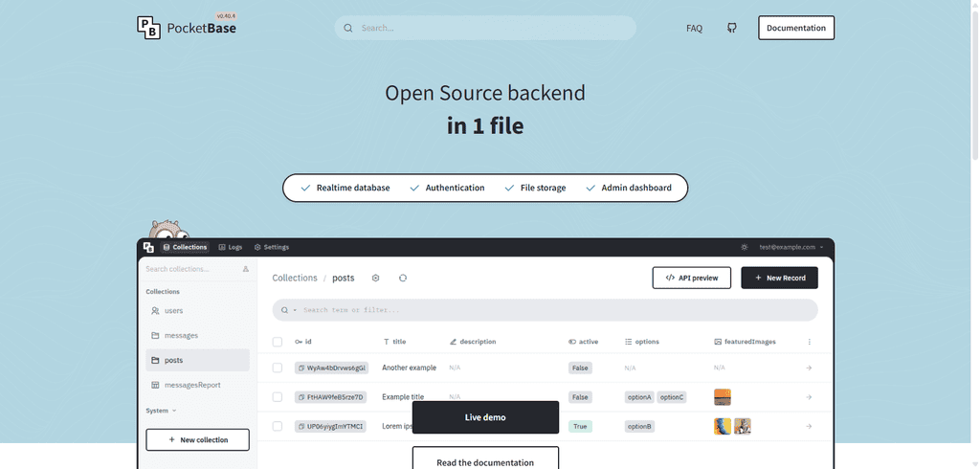The image size is (980, 469).
Task: Open the Example title record arrow
Action: click(809, 397)
